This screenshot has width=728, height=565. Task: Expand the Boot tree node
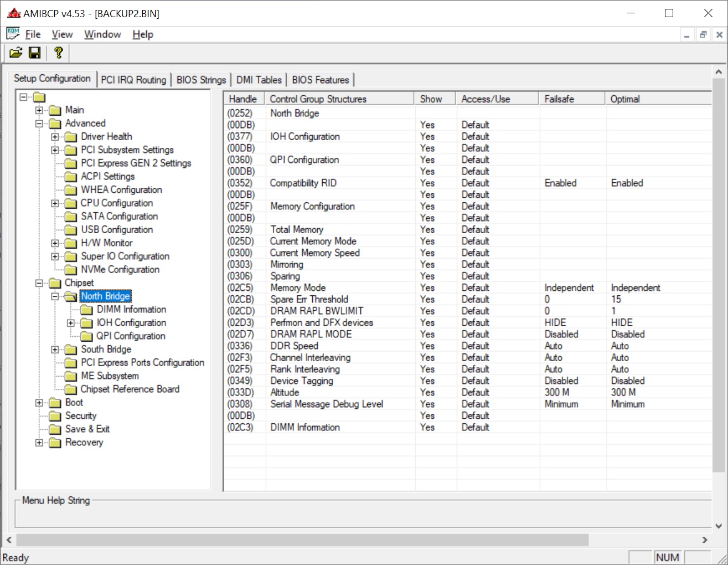[x=39, y=403]
